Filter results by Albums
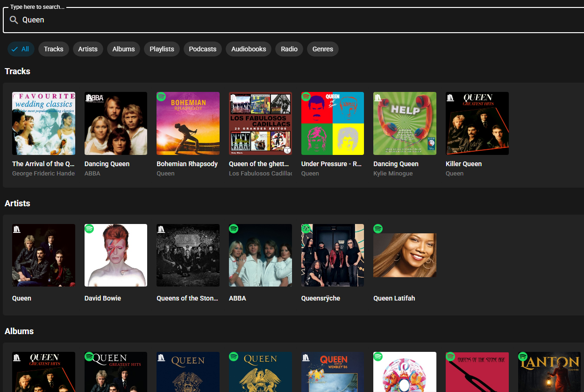The width and height of the screenshot is (584, 392). tap(123, 49)
